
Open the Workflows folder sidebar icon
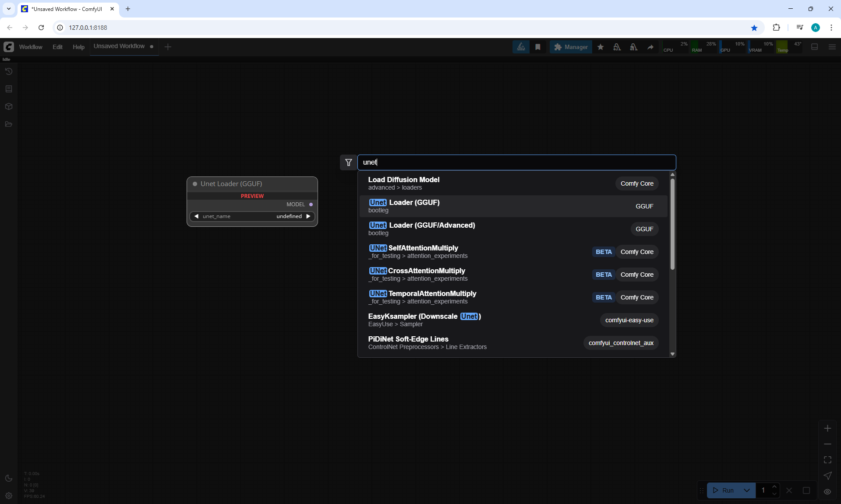coord(9,124)
